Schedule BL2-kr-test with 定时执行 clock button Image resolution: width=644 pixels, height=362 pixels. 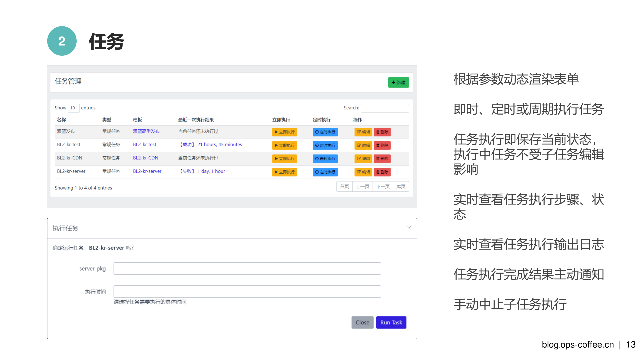[325, 145]
